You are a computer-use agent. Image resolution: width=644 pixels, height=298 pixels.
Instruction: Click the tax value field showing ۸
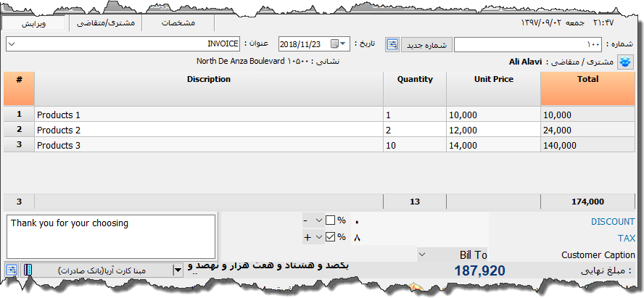[x=419, y=237]
